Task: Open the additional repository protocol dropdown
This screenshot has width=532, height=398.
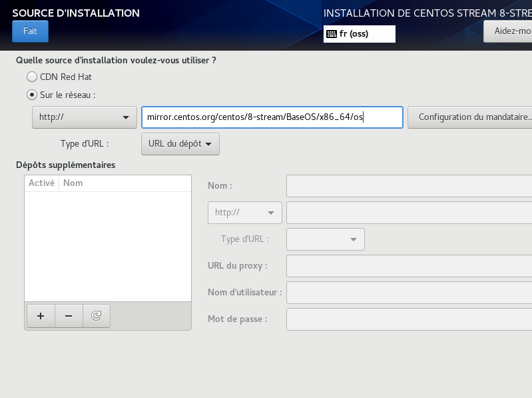Action: [x=245, y=213]
